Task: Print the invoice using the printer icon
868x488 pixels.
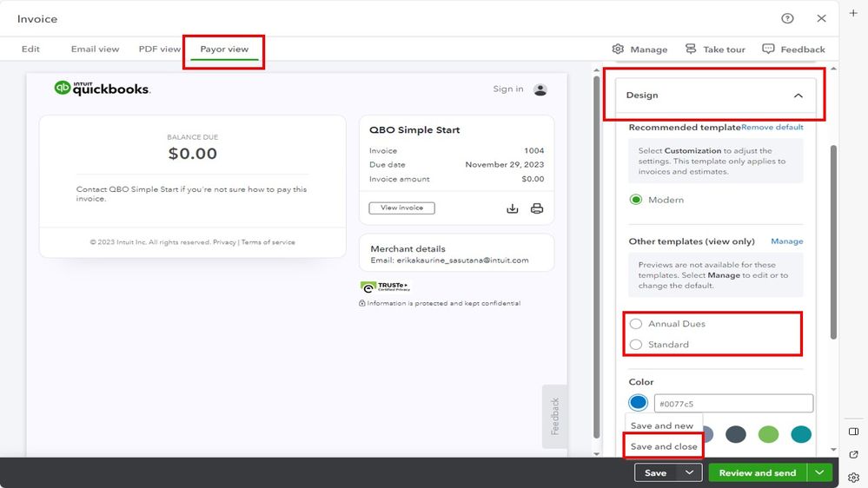Action: (537, 208)
